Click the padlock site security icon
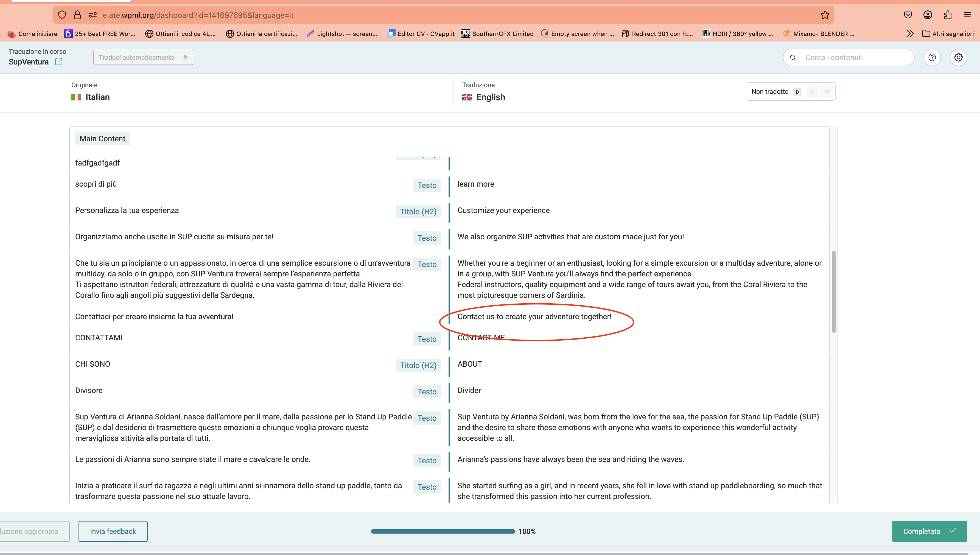The width and height of the screenshot is (980, 555). point(77,15)
